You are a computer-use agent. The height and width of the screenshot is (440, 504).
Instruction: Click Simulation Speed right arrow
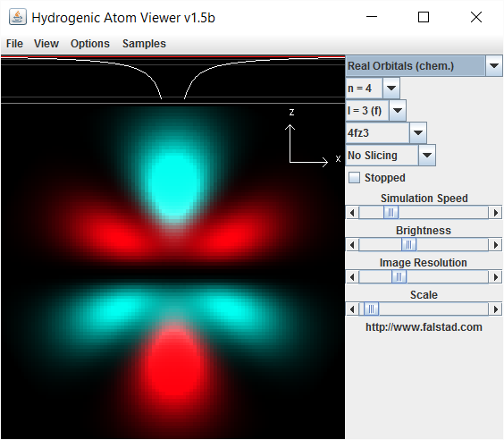pos(495,213)
